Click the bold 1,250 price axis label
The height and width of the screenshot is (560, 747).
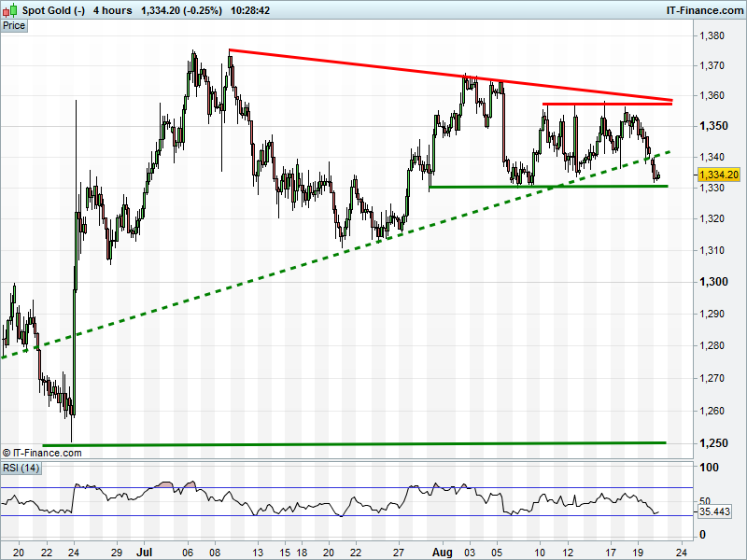pyautogui.click(x=713, y=442)
